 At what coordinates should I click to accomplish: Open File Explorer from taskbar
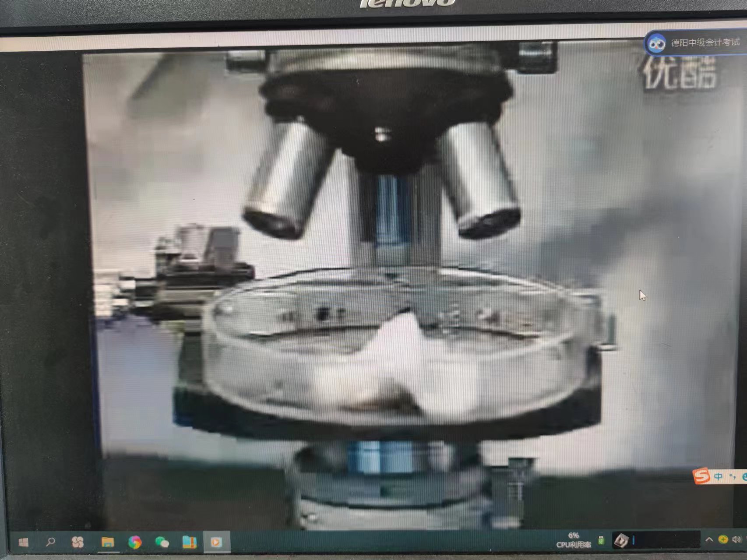107,542
